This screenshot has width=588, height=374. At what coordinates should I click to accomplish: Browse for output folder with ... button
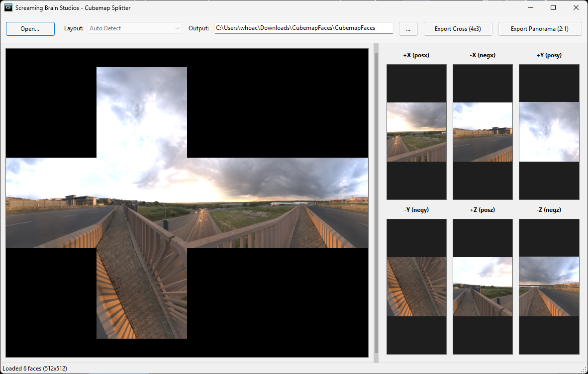click(408, 29)
